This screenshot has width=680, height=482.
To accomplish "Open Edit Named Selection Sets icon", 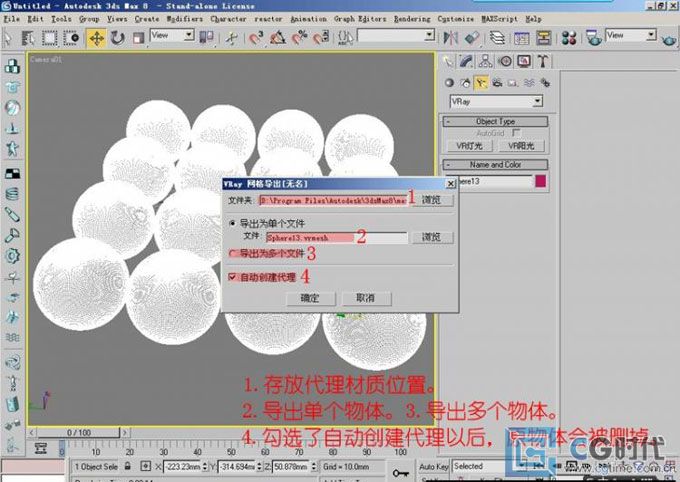I will (x=346, y=38).
